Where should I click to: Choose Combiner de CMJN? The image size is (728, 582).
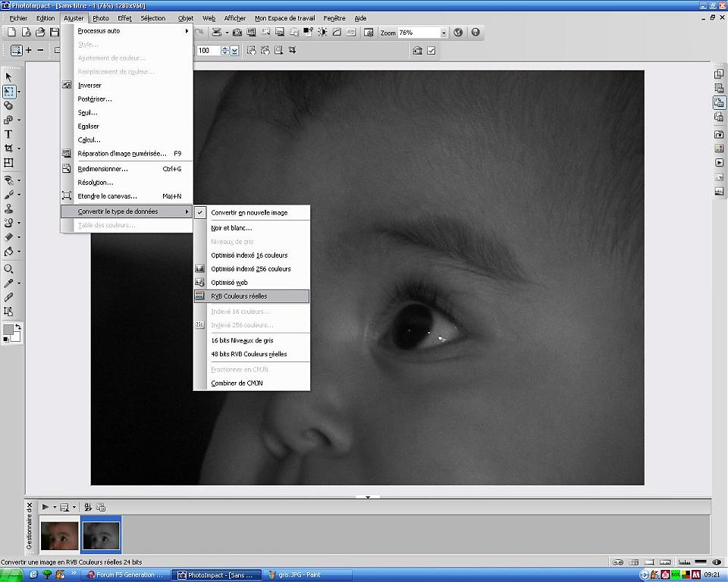[x=252, y=383]
